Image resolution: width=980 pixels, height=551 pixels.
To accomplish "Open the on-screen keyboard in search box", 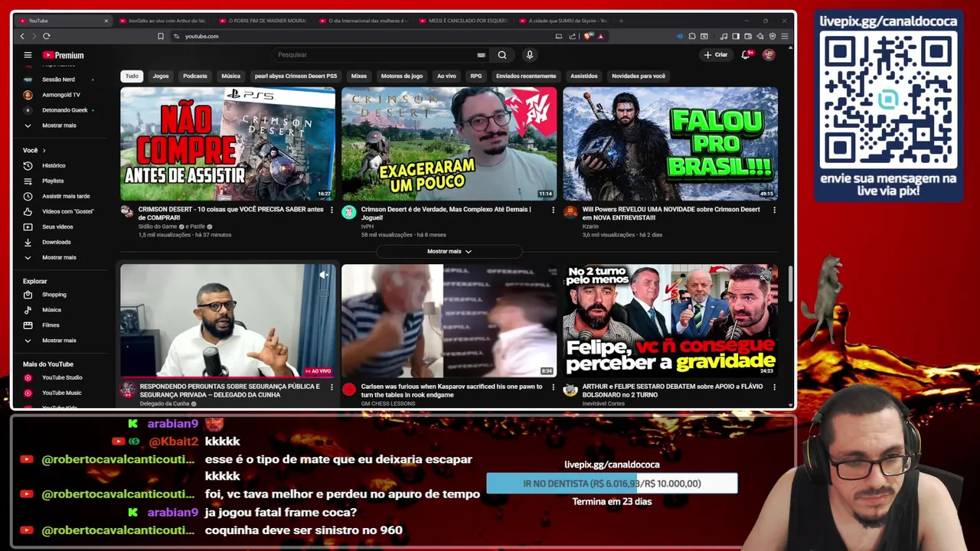I will [481, 55].
